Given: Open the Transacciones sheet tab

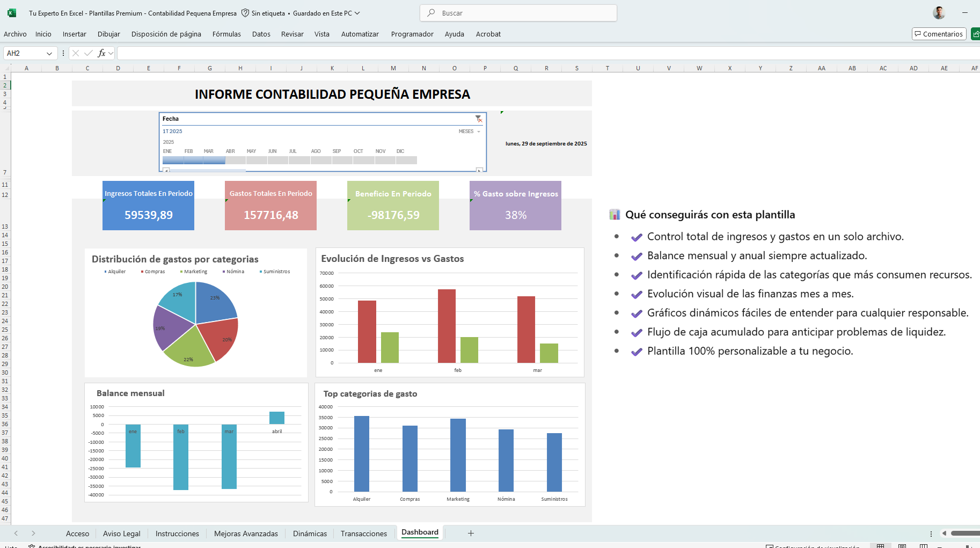Looking at the screenshot, I should tap(364, 533).
